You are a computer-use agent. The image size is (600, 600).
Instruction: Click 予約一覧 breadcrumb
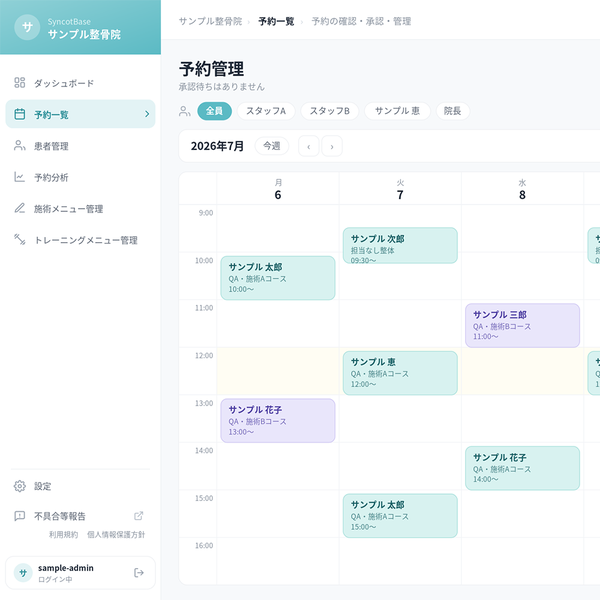[276, 21]
